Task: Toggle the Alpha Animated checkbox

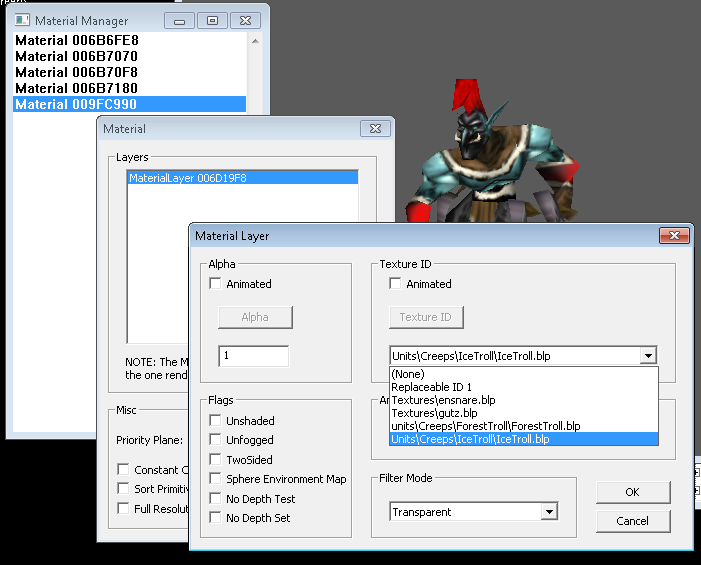Action: [x=215, y=283]
